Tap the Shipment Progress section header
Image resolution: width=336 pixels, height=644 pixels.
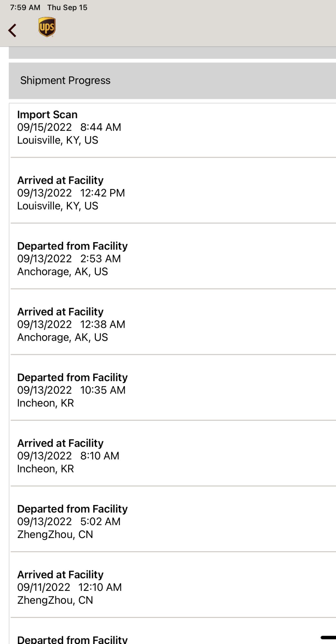[x=65, y=80]
